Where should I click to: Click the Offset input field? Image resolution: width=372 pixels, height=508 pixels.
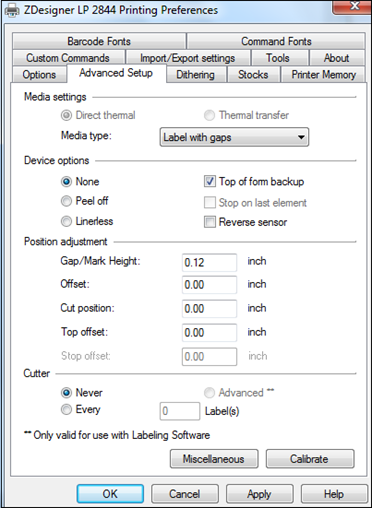click(209, 285)
